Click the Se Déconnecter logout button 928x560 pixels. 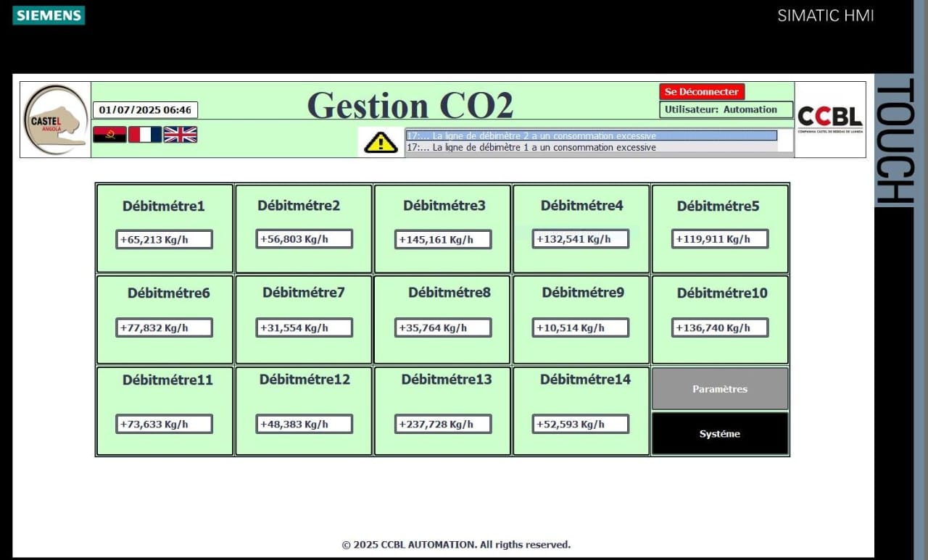(702, 92)
